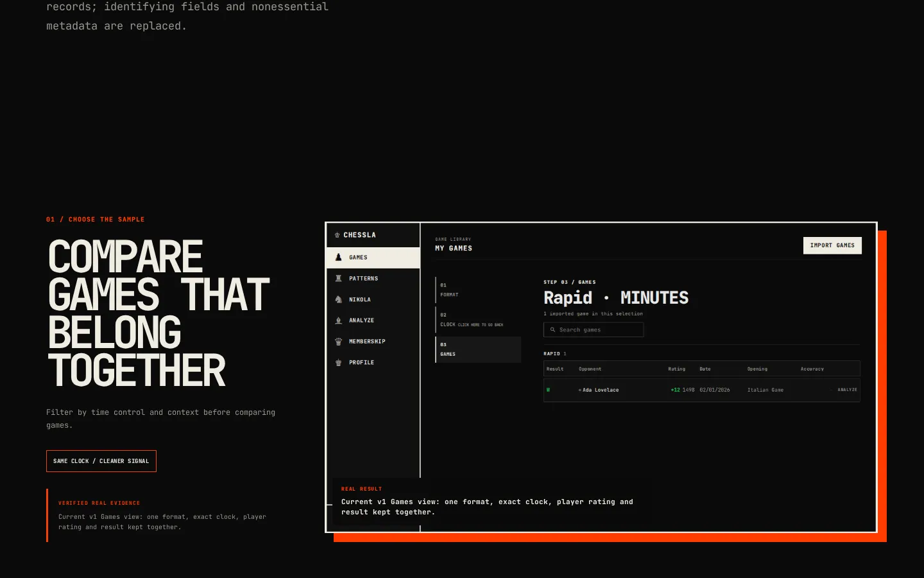Click Analyze on the Ada Lovelace row
The image size is (924, 578).
[x=847, y=390]
